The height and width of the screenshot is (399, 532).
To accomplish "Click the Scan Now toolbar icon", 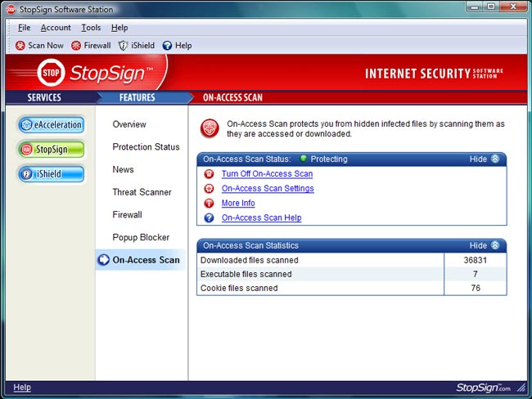I will pos(20,46).
